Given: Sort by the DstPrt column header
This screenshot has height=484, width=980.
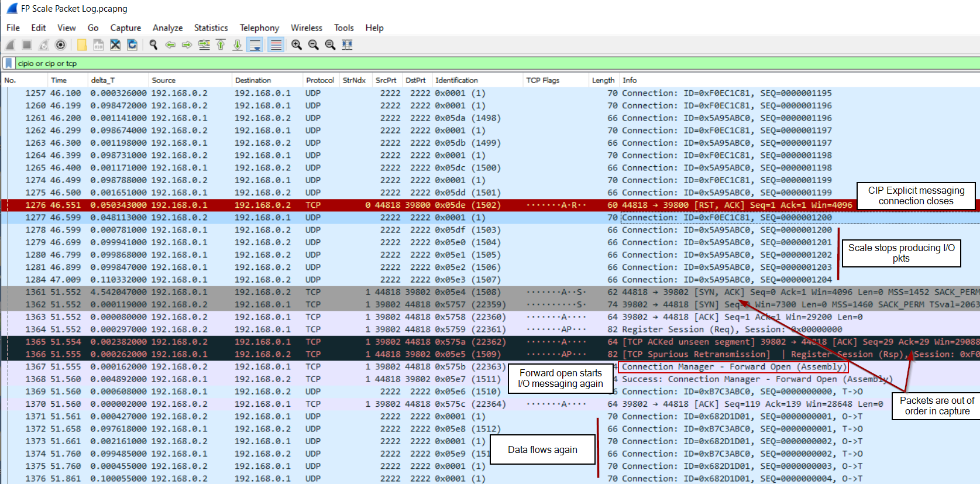Looking at the screenshot, I should (417, 80).
